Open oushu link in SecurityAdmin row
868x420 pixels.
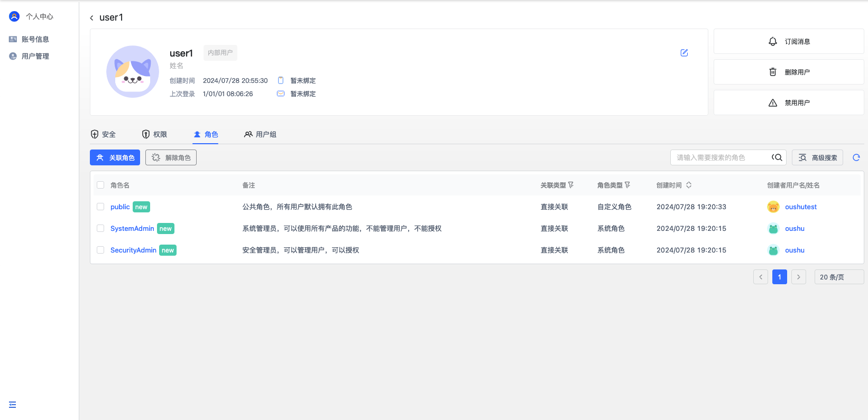click(x=795, y=250)
